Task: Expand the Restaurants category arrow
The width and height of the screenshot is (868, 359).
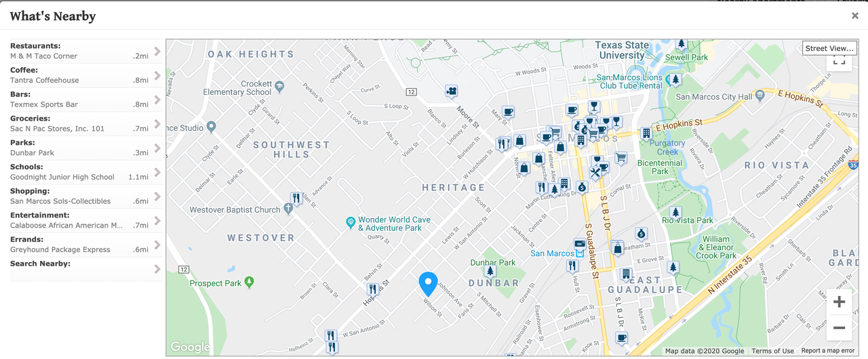Action: click(x=157, y=51)
